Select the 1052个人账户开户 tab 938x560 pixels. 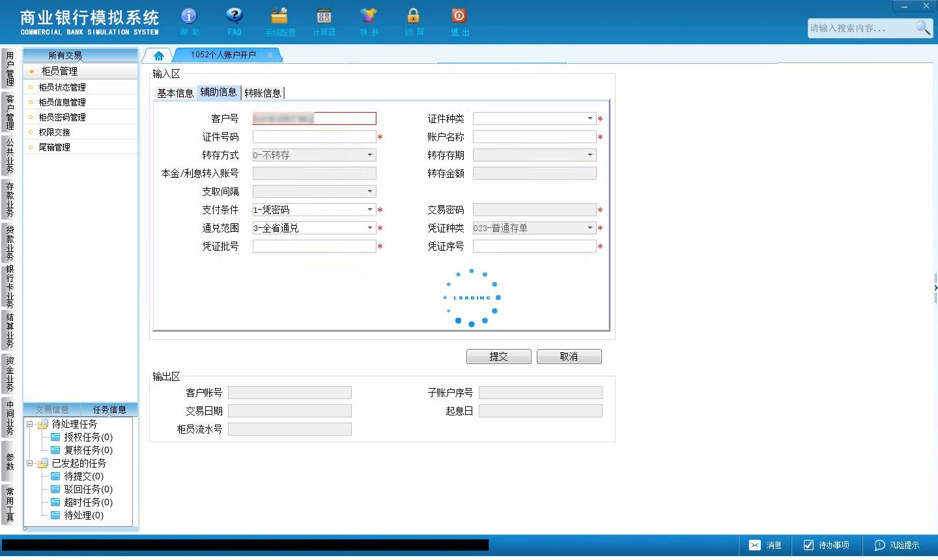click(x=223, y=55)
